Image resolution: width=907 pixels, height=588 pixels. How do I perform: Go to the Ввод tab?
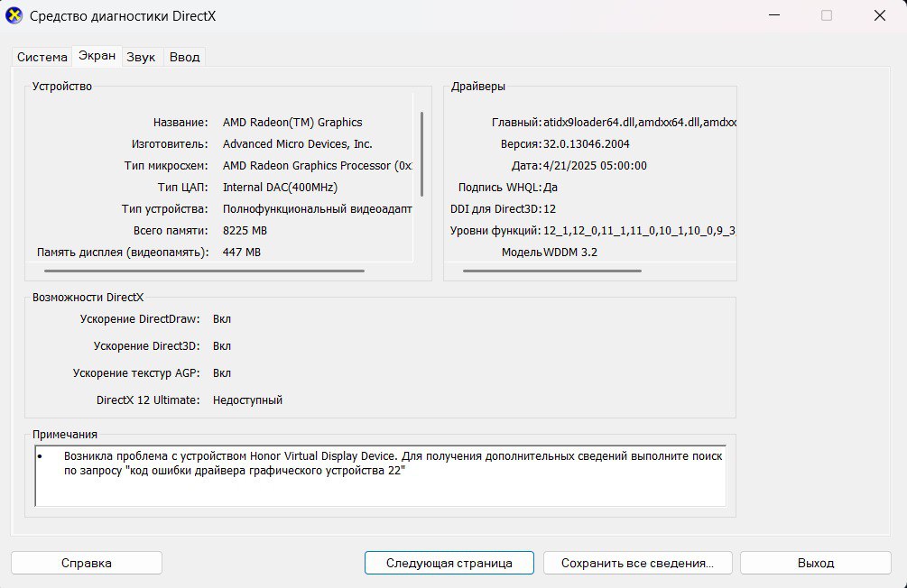184,57
